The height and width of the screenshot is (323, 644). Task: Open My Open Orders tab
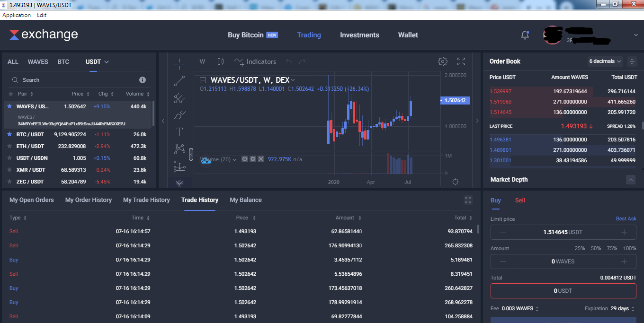point(32,200)
